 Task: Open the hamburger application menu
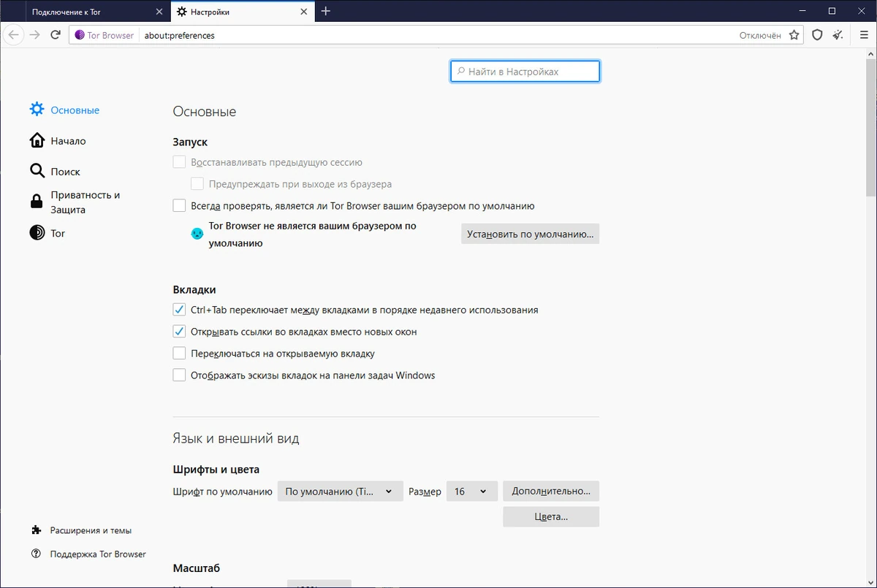click(x=863, y=35)
